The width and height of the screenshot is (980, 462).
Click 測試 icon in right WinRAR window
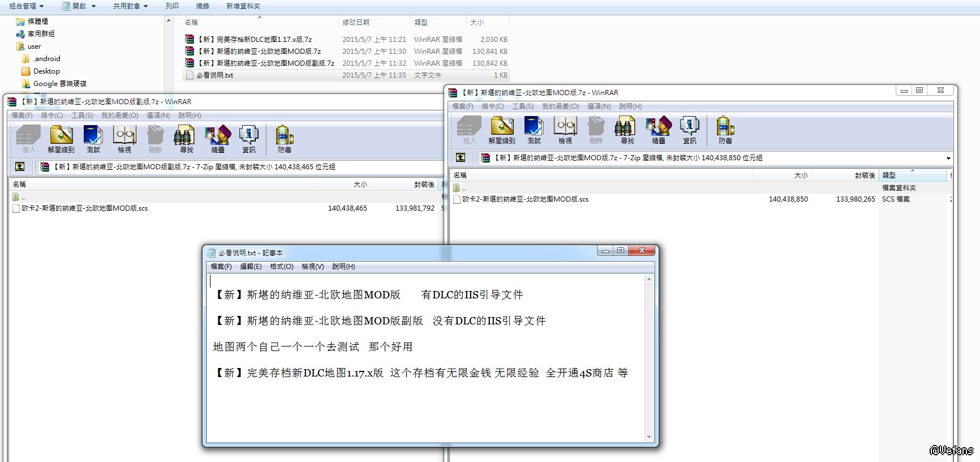pos(534,130)
